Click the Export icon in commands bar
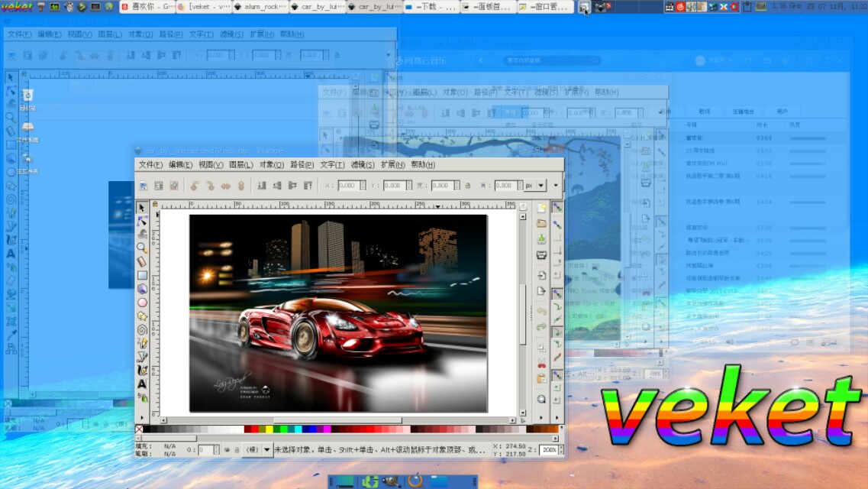 coord(541,291)
